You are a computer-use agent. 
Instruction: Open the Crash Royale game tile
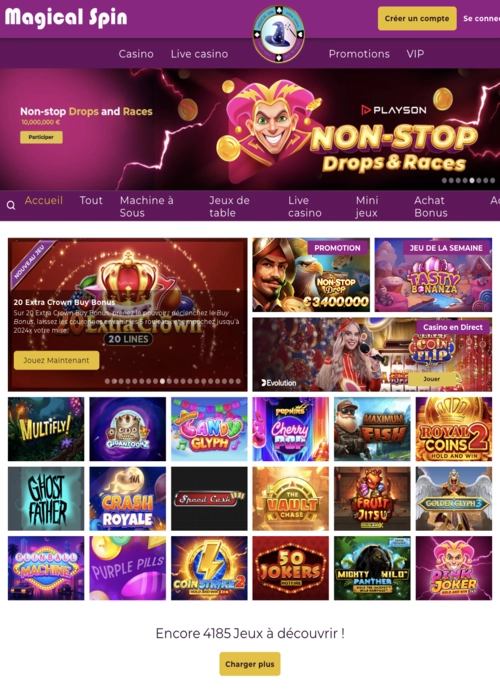pyautogui.click(x=128, y=499)
